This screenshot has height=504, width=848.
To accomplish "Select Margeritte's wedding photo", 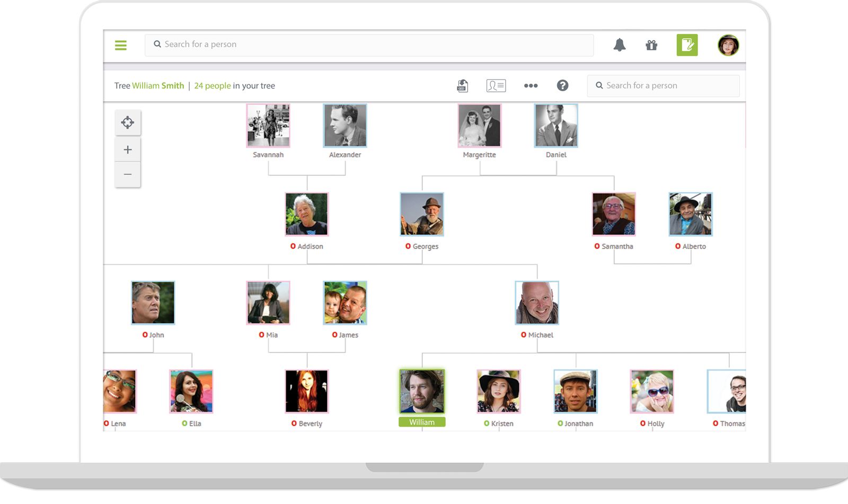I will coord(479,125).
